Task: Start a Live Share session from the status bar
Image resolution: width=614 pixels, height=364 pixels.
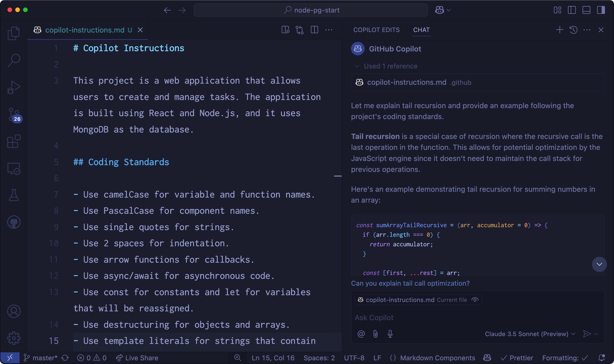Action: 137,358
